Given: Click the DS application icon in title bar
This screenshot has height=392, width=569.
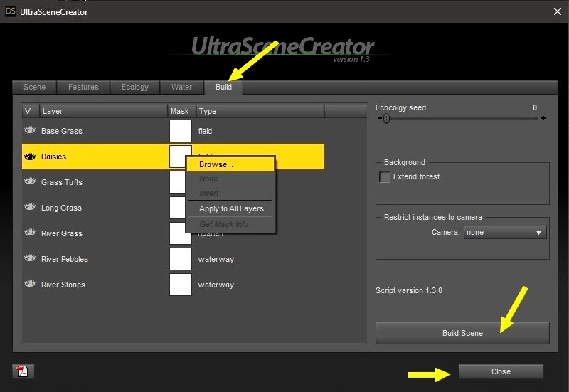Looking at the screenshot, I should click(11, 11).
